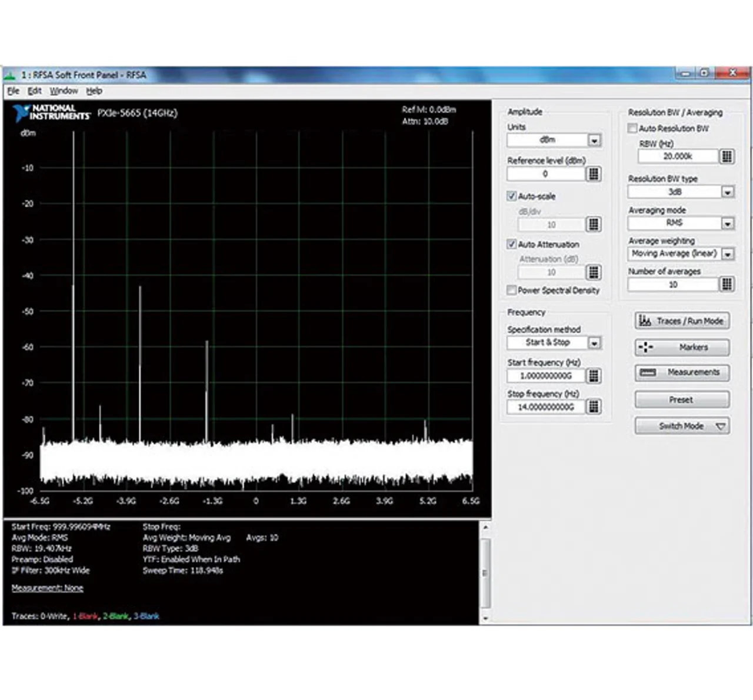Click the info panel scroll down arrow
The height and width of the screenshot is (700, 753).
485,618
